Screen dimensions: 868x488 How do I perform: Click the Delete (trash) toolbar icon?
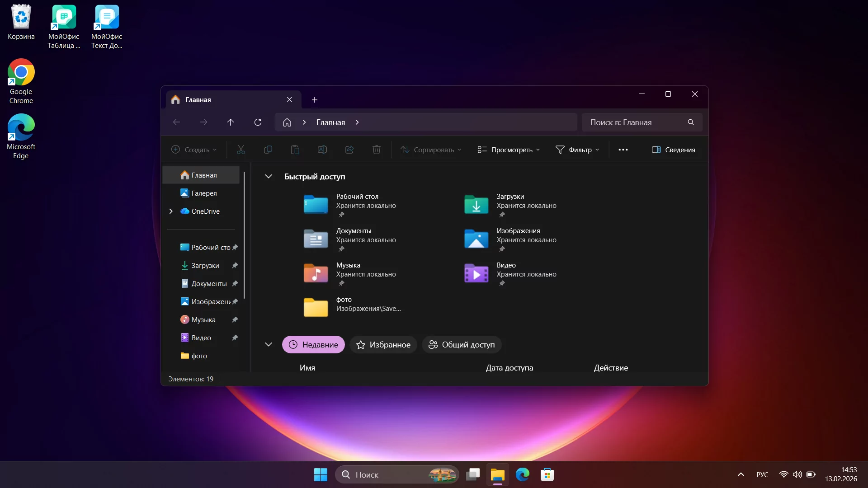tap(377, 150)
